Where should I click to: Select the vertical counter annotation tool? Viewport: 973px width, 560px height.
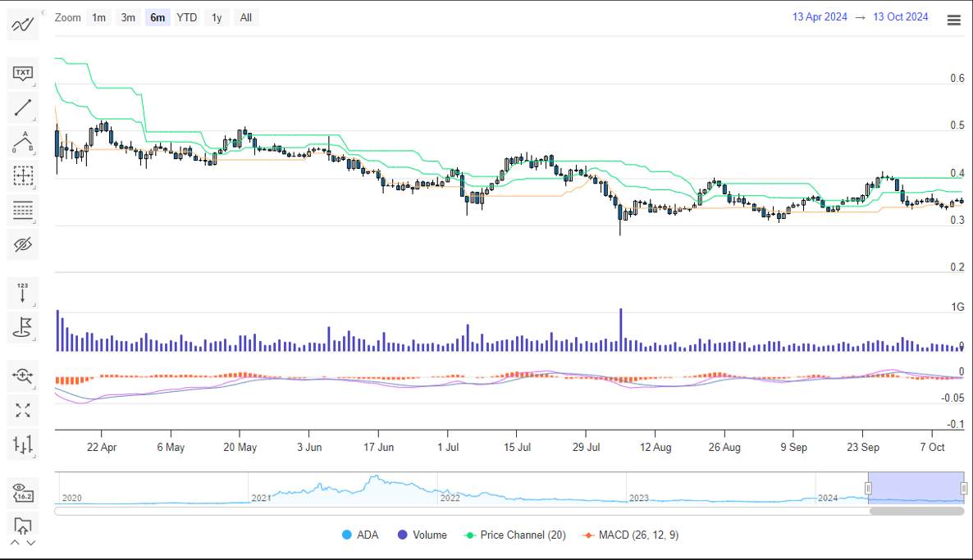click(22, 293)
